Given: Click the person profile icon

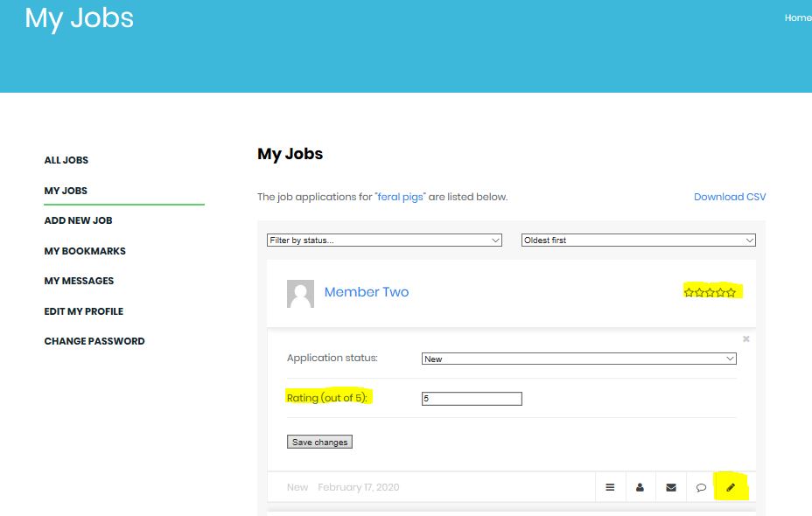Looking at the screenshot, I should [x=640, y=487].
